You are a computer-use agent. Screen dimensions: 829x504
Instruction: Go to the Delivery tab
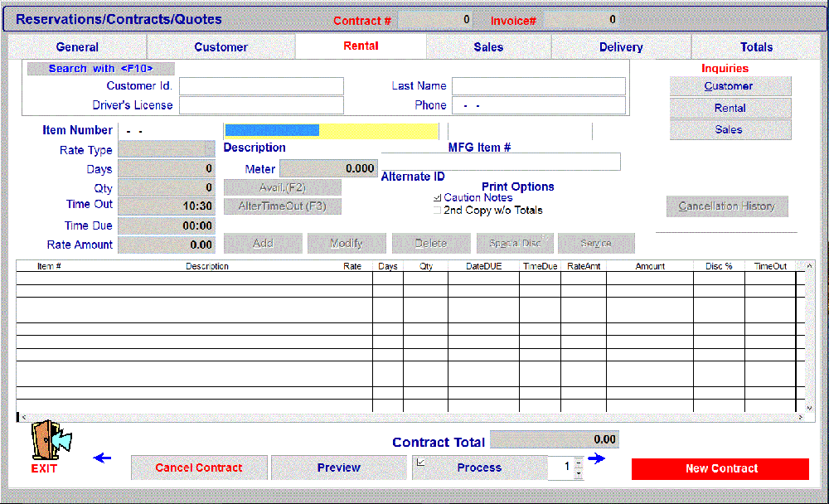click(621, 47)
